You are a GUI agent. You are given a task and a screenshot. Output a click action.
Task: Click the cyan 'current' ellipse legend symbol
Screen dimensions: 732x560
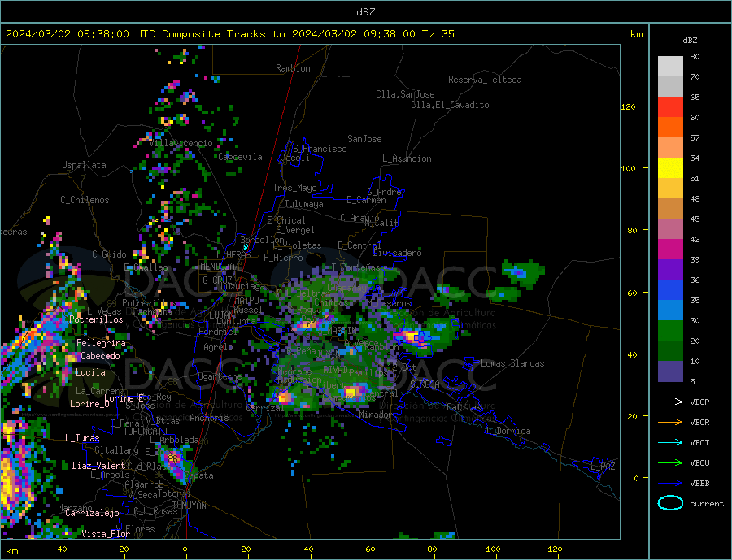point(670,503)
